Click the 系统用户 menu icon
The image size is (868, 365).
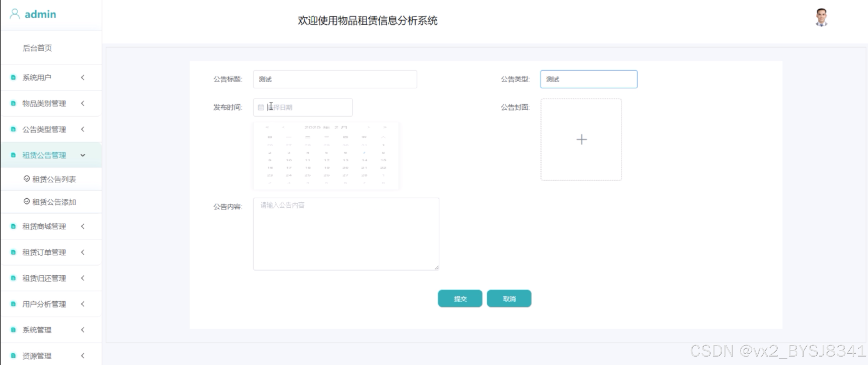13,78
